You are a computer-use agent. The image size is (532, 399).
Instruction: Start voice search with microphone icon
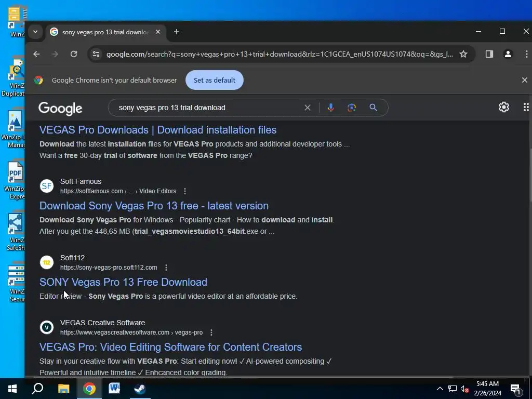tap(331, 108)
